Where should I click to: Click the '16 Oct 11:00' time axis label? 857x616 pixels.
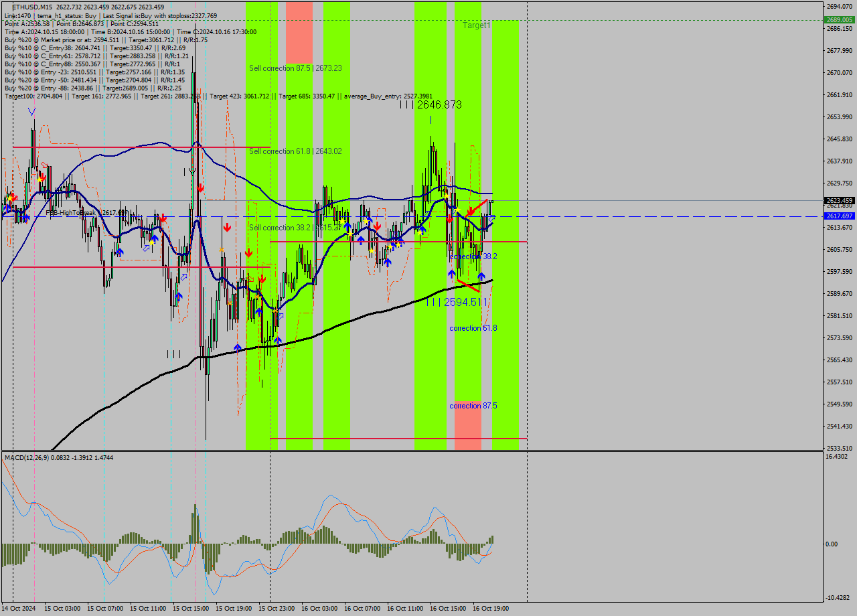[406, 609]
